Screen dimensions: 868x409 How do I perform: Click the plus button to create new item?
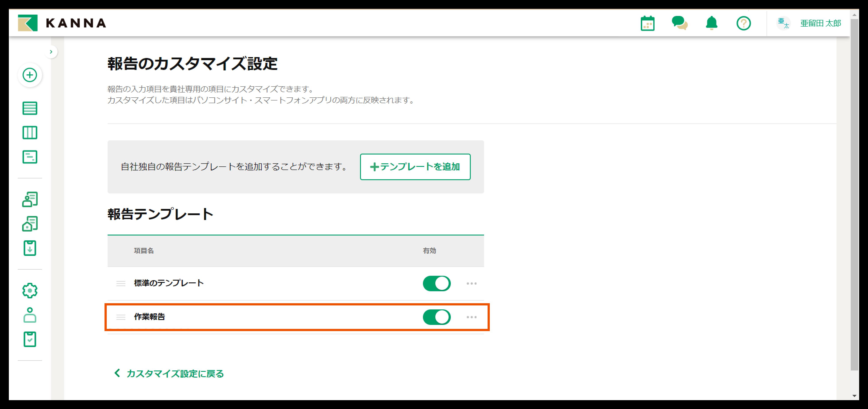(x=30, y=75)
